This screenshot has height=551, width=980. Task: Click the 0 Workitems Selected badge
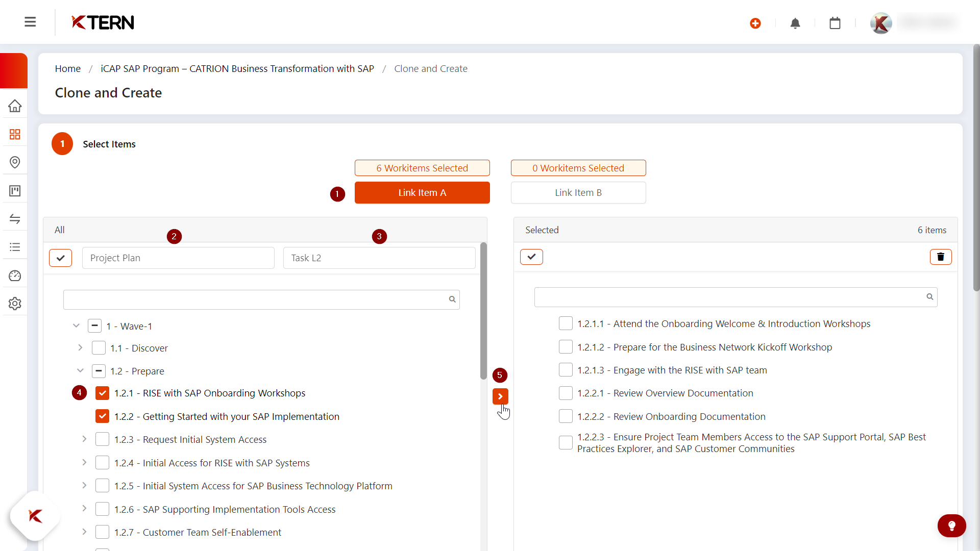pos(578,168)
